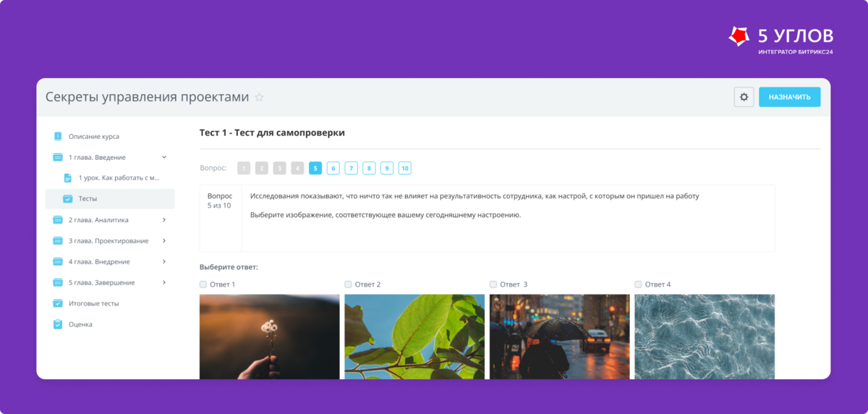Click the folder icon of 3 глава. Проектирование
868x414 pixels.
tap(58, 241)
